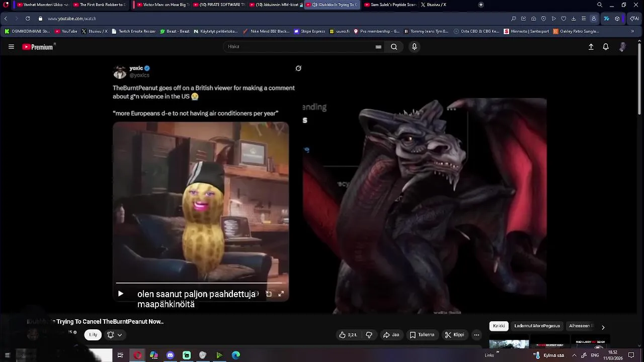Open more actions three-dot menu
Screen dimensions: 644x362
(476, 335)
